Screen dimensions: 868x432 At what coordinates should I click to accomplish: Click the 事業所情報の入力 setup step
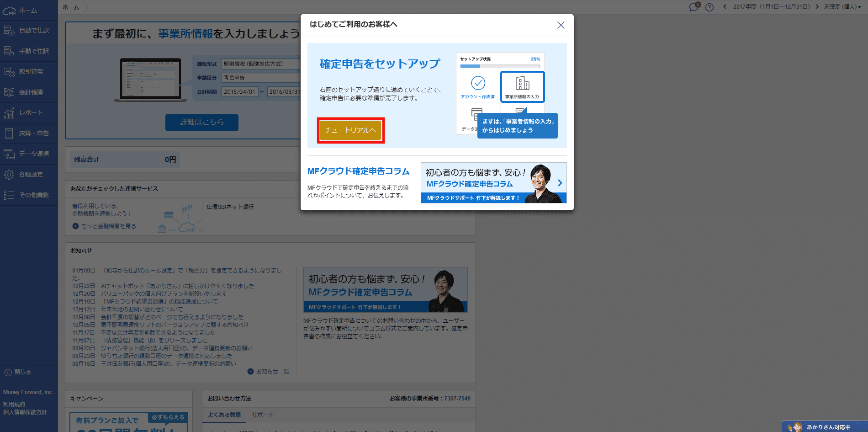pyautogui.click(x=522, y=86)
